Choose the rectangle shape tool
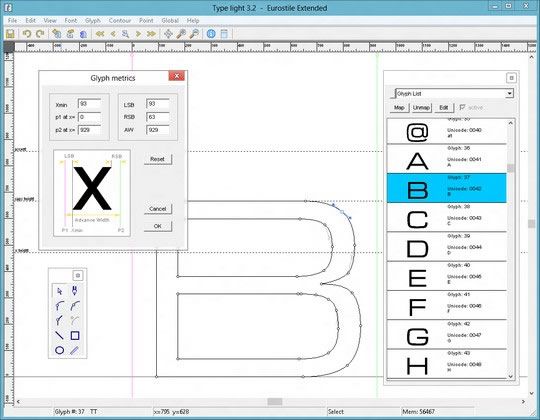The image size is (540, 420). tap(75, 336)
